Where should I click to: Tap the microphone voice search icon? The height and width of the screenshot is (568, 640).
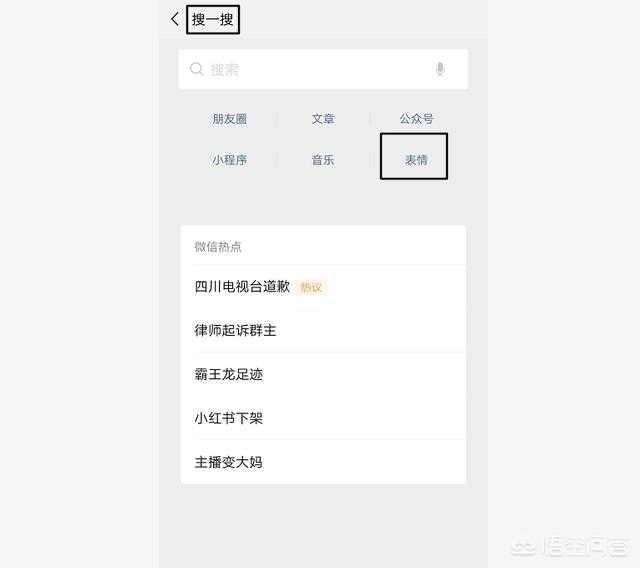point(440,69)
